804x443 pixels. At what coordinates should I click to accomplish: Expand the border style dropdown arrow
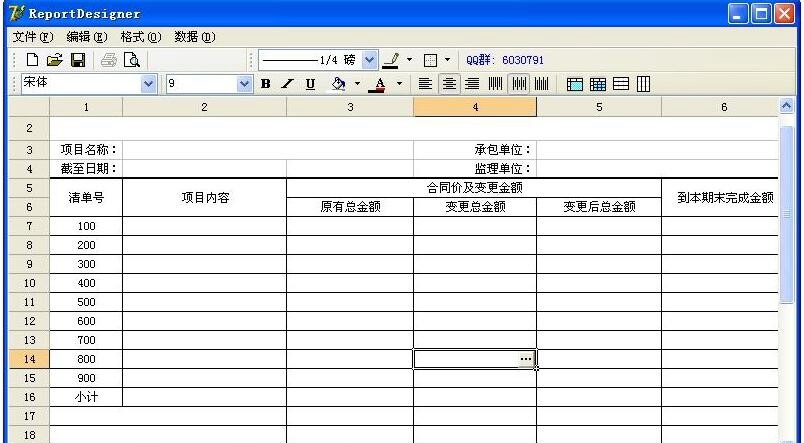(x=447, y=60)
